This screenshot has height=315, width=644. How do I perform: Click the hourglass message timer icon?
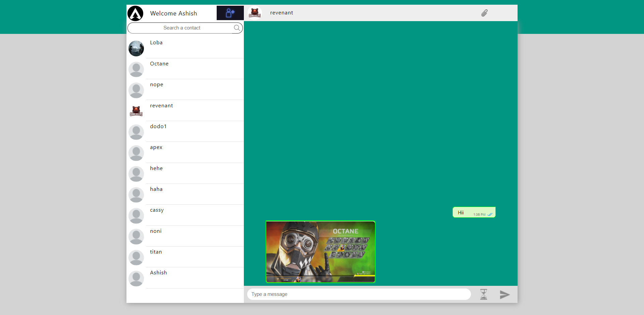click(484, 294)
